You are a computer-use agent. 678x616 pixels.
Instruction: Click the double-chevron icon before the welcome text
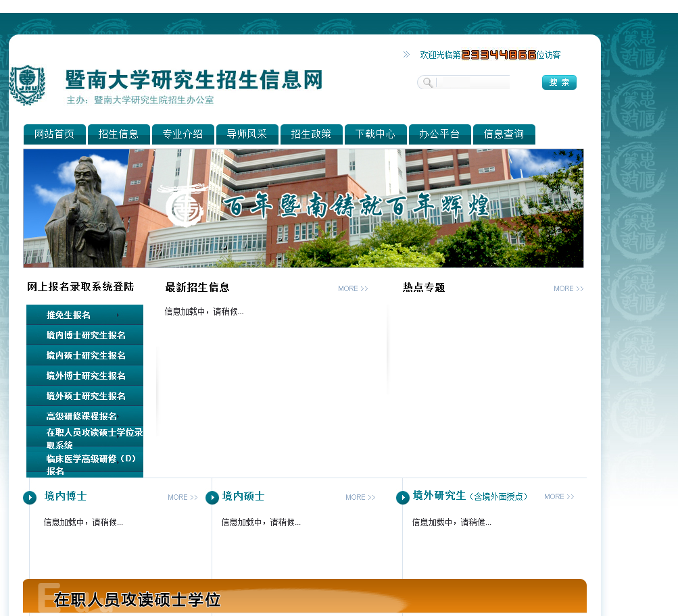click(x=406, y=55)
